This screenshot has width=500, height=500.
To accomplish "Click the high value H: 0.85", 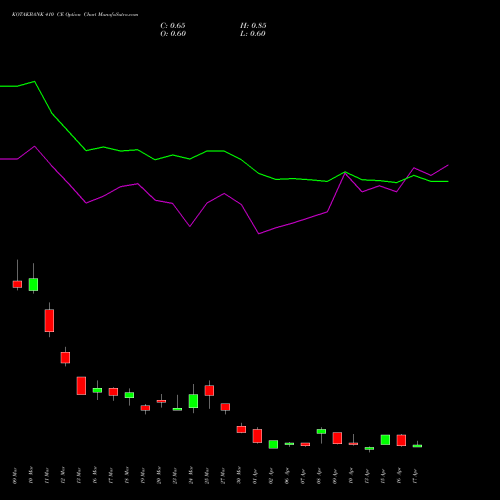I will [253, 26].
